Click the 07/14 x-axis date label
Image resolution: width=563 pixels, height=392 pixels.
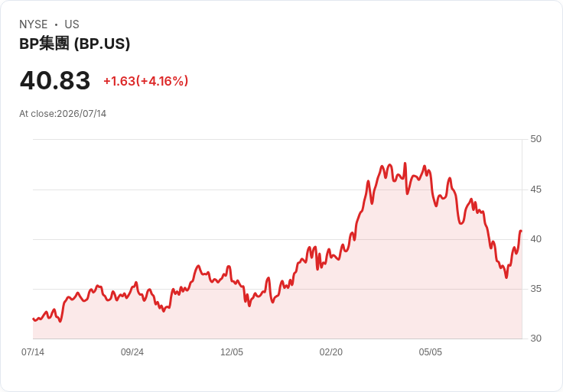(33, 352)
